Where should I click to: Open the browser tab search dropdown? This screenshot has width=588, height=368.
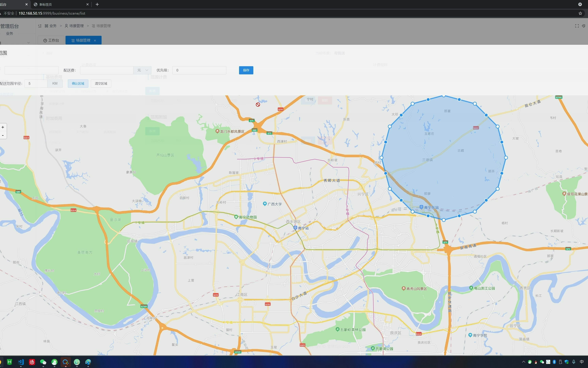(580, 4)
